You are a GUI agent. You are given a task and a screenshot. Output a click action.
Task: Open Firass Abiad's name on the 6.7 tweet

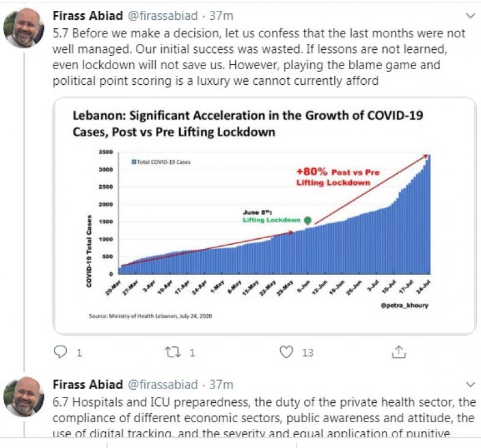pyautogui.click(x=89, y=384)
